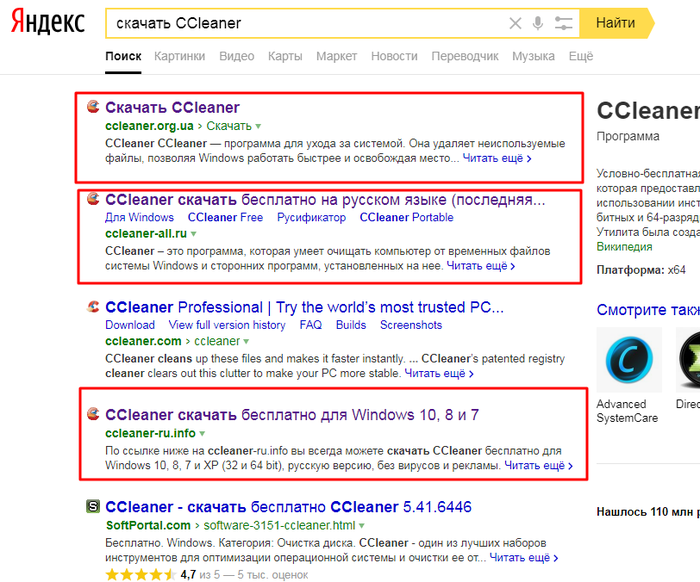The width and height of the screenshot is (700, 582).
Task: Click favicon of ccleaner-ru.info result
Action: [93, 414]
